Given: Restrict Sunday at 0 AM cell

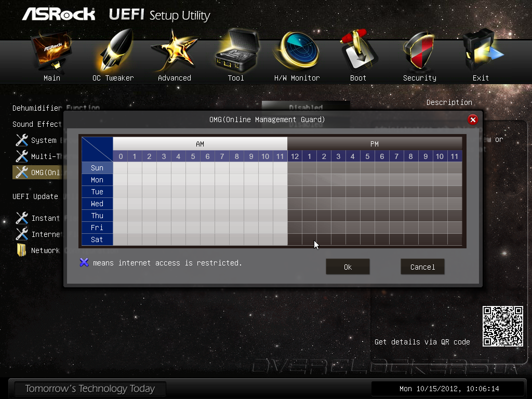Looking at the screenshot, I should point(121,168).
